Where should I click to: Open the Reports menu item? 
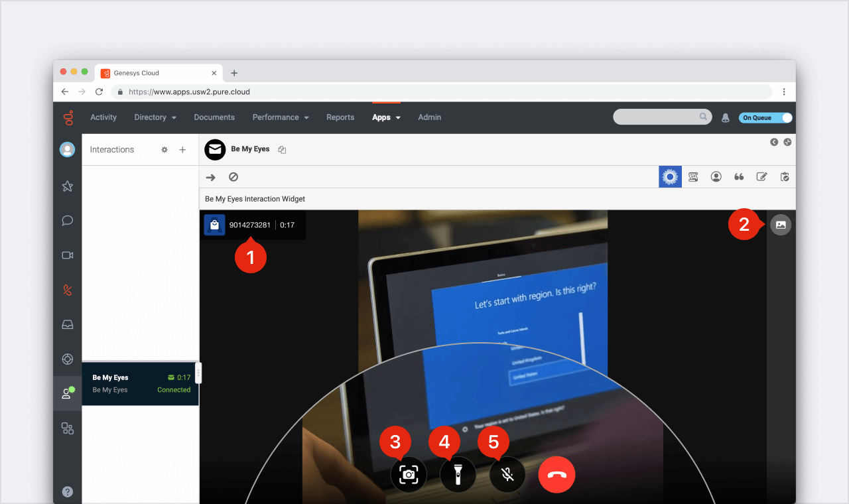[340, 117]
